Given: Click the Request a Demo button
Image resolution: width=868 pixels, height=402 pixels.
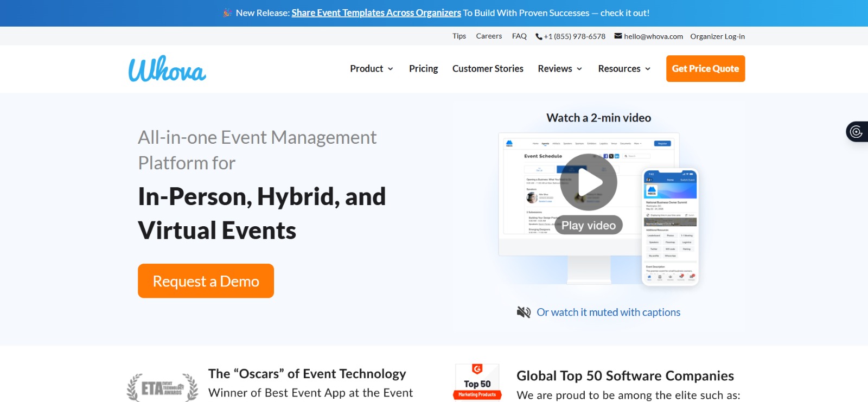Looking at the screenshot, I should pos(206,281).
